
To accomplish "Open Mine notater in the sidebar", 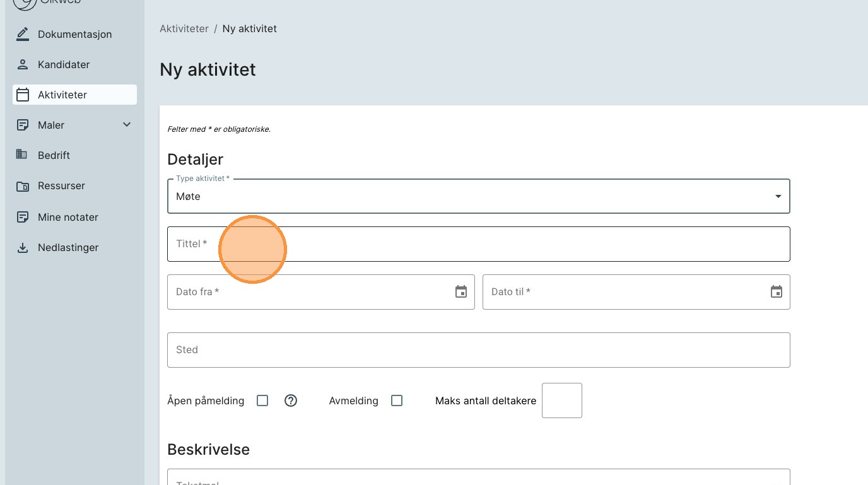I will tap(67, 217).
